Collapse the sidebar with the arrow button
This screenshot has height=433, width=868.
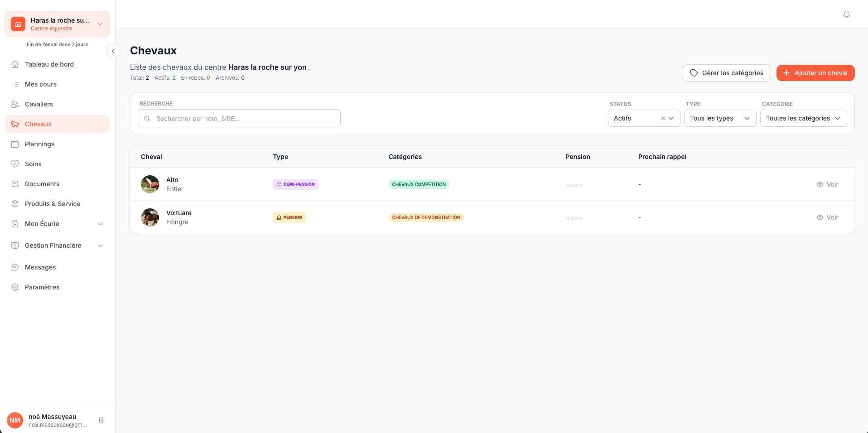tap(113, 51)
